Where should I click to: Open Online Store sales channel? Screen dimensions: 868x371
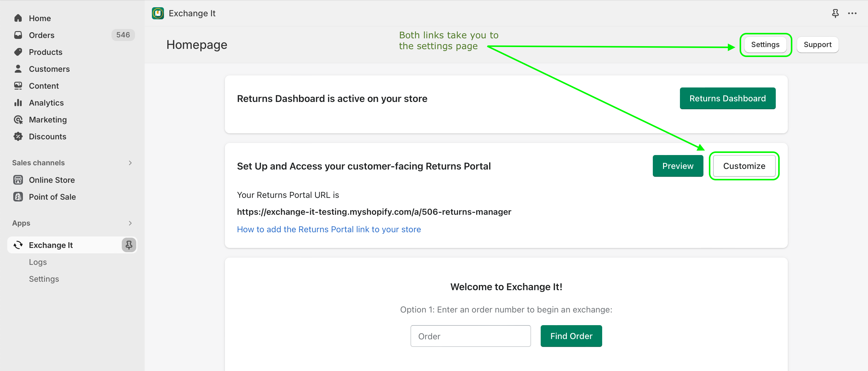(52, 180)
